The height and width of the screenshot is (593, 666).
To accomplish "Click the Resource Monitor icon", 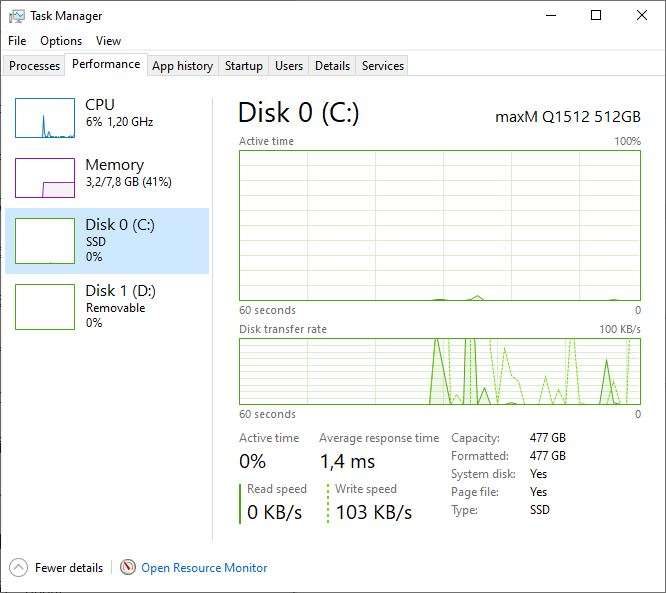I will [x=127, y=568].
